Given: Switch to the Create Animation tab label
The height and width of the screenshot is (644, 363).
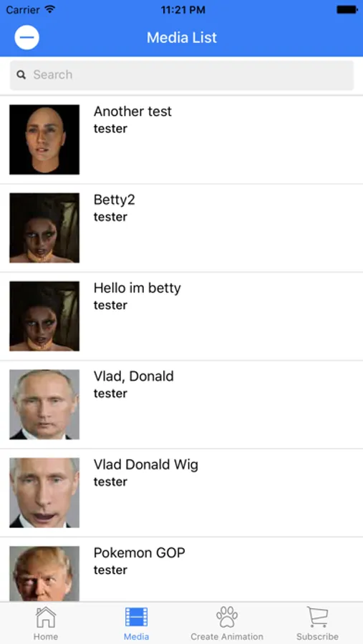Looking at the screenshot, I should (227, 637).
